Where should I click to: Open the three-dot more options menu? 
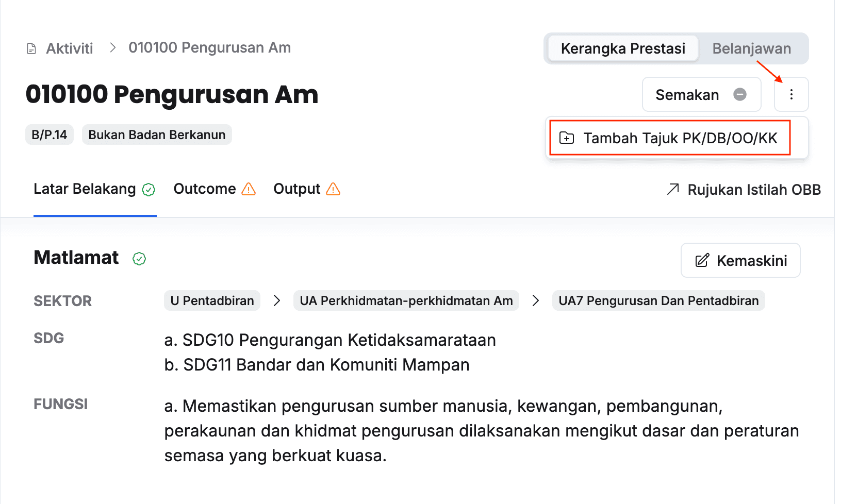pyautogui.click(x=791, y=94)
